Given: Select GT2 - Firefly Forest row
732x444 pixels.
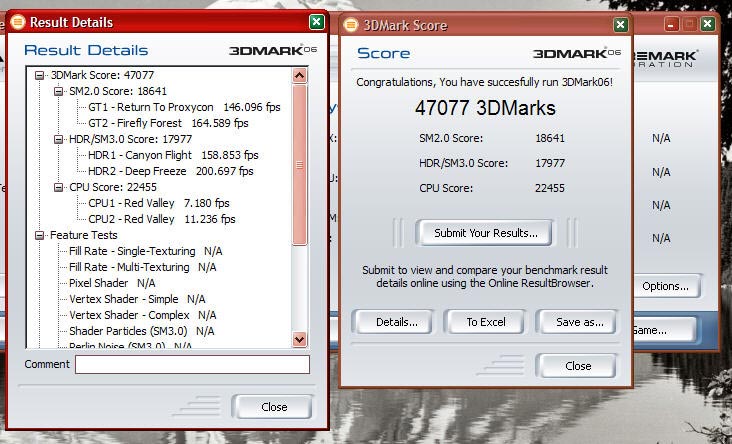Looking at the screenshot, I should [168, 123].
